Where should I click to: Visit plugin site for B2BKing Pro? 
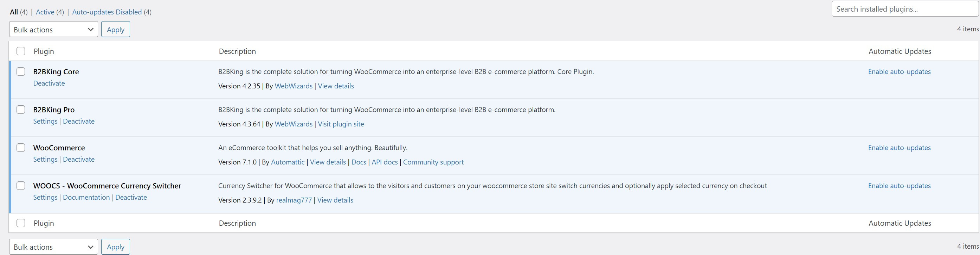341,124
